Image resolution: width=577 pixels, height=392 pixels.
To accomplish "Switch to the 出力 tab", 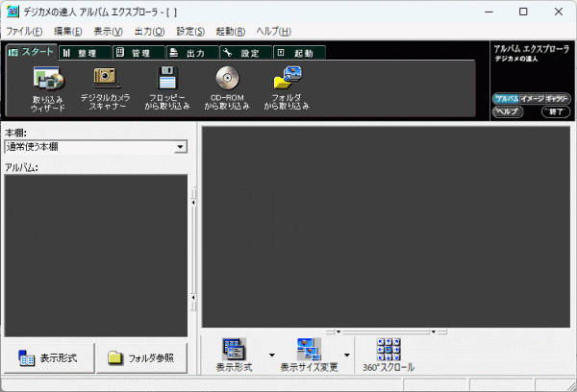I will pos(193,53).
